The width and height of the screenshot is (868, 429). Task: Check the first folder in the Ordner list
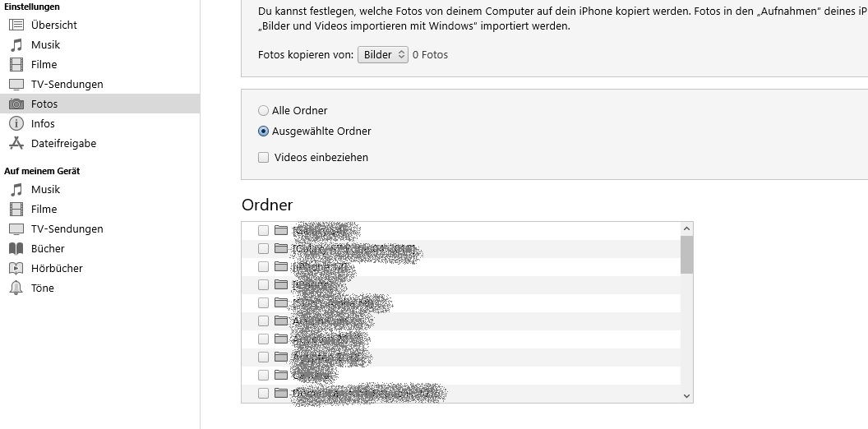264,230
